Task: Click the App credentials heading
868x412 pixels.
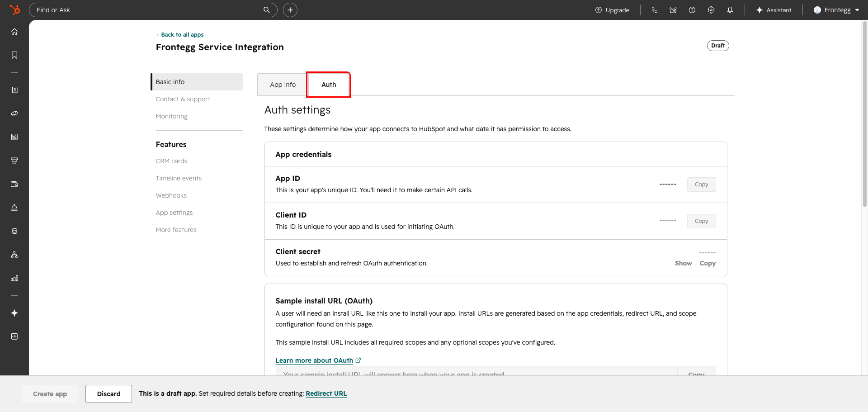Action: pos(303,155)
